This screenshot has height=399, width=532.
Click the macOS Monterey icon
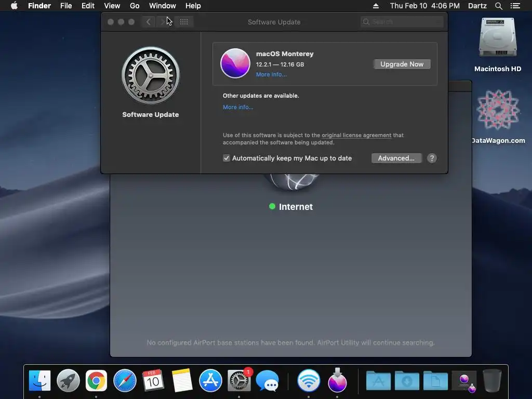(x=235, y=63)
